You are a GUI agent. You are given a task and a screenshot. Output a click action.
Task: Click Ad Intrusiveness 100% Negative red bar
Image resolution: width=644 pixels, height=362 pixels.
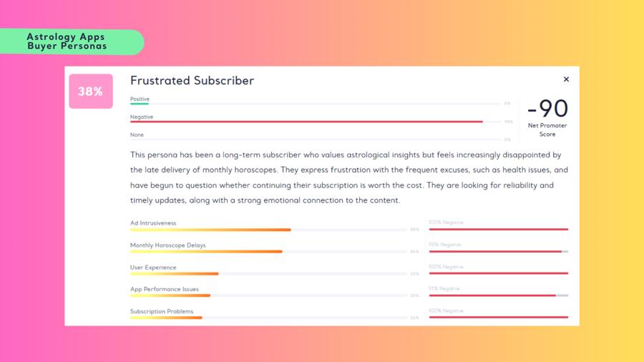(x=498, y=230)
